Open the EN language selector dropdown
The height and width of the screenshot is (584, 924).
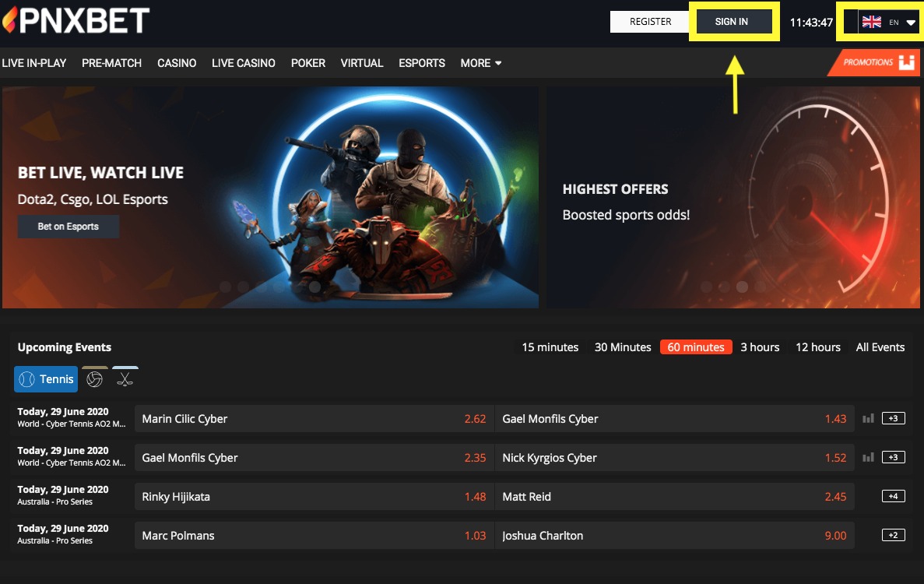pos(888,23)
